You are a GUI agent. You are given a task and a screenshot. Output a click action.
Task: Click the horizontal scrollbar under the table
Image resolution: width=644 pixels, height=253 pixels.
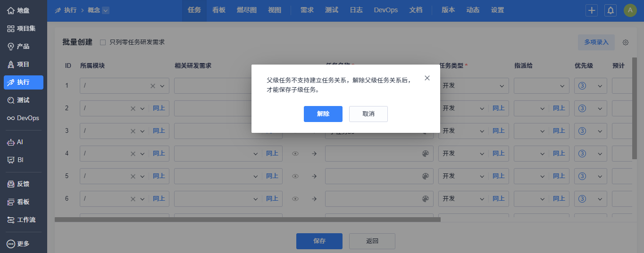coord(248,220)
